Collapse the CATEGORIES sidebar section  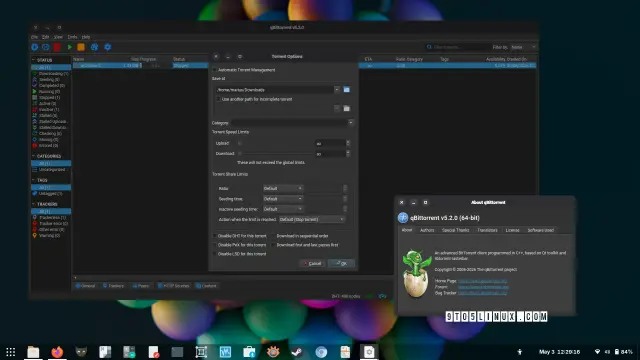(33, 156)
